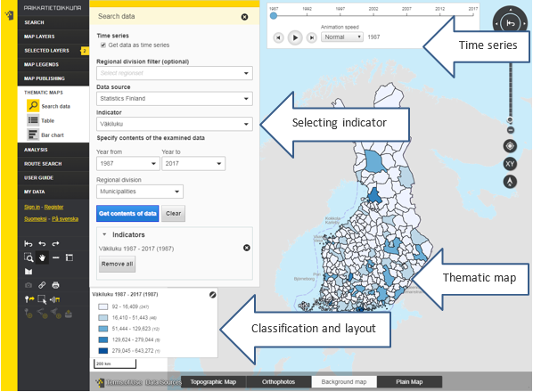The image size is (533, 392).
Task: Select the rectangle selection cursor tool
Action: pyautogui.click(x=42, y=299)
